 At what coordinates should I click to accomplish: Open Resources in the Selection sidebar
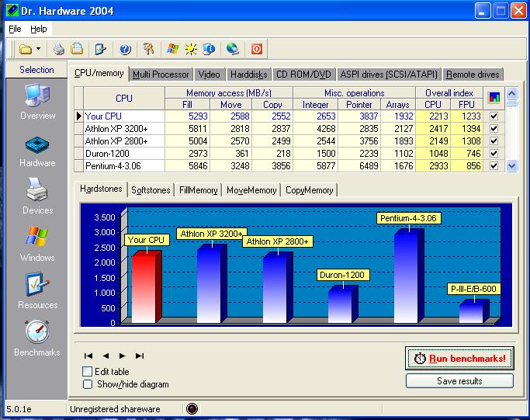coord(37,291)
